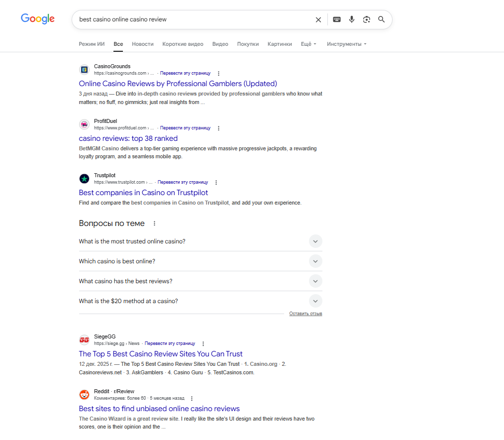
Task: Click the Reddit · r/Review source name
Action: 114,391
